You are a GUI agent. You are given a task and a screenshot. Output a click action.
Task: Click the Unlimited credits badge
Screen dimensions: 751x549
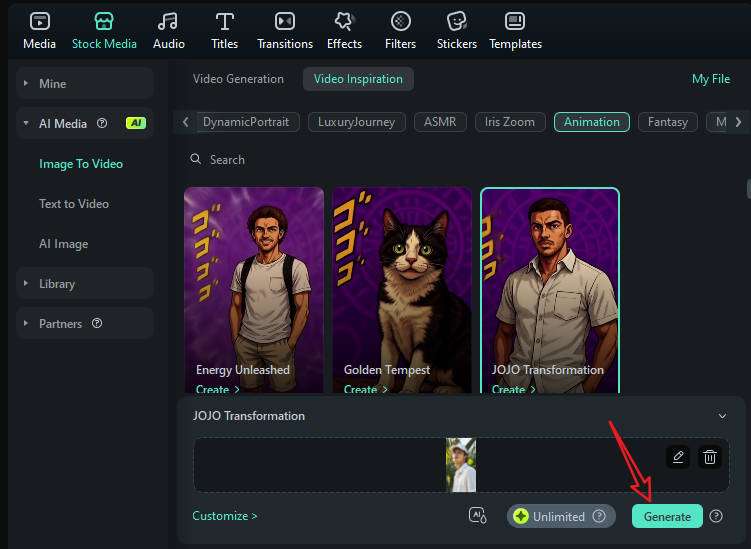click(x=560, y=516)
